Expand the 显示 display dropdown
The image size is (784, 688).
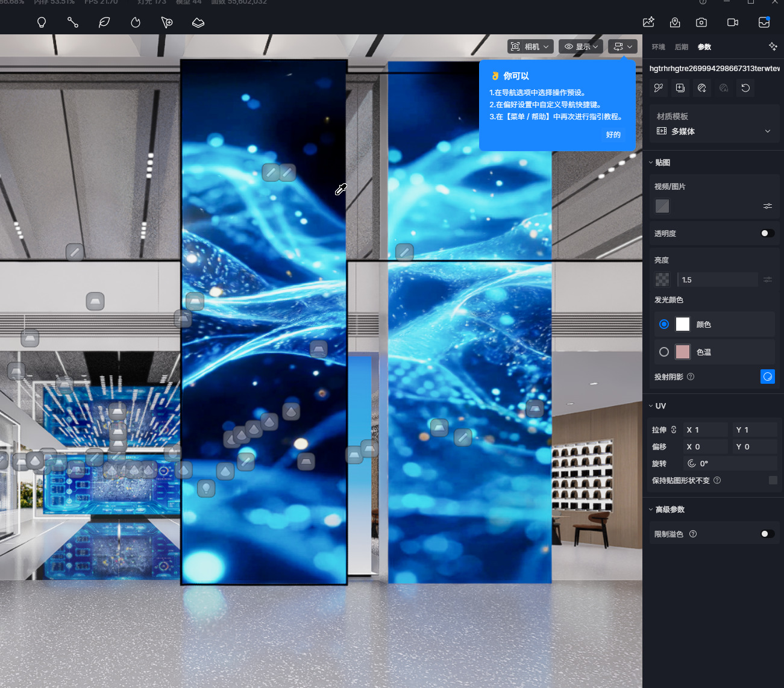[x=582, y=46]
